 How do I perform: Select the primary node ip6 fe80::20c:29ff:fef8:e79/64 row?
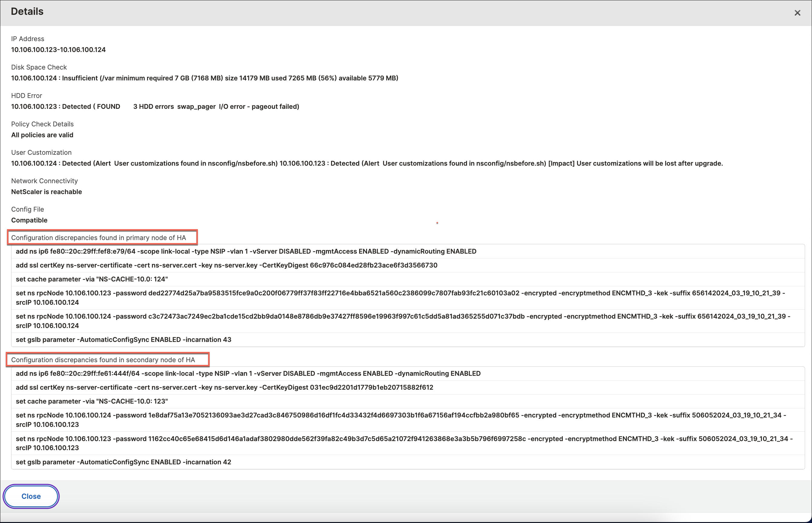[408, 251]
